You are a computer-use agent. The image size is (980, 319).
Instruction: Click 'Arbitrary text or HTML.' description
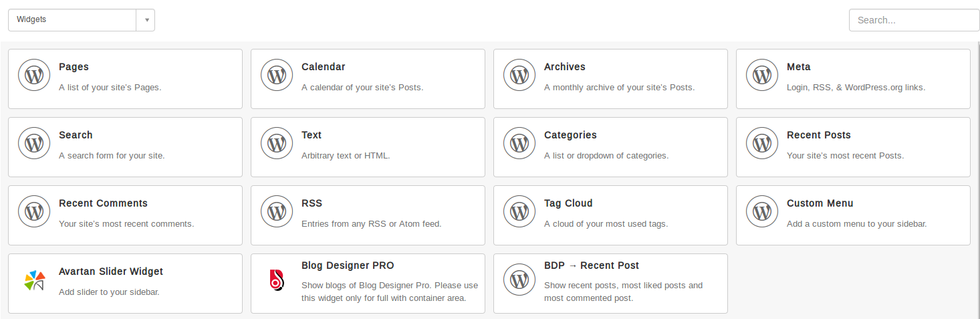pos(346,155)
